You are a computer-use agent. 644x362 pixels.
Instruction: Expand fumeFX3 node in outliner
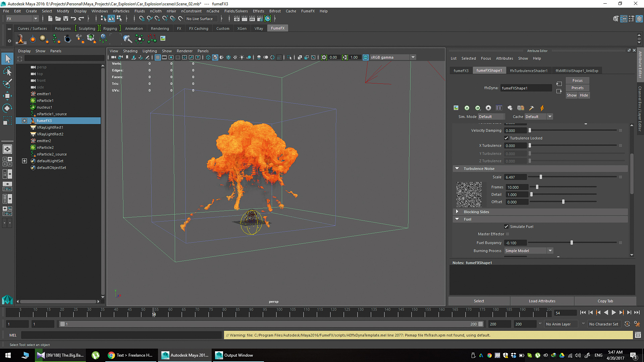click(24, 121)
